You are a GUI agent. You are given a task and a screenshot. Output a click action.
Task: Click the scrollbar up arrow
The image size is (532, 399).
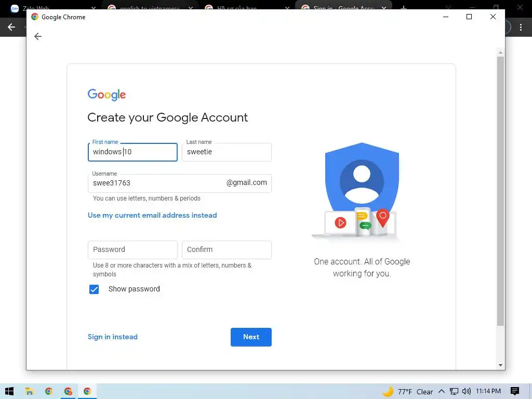point(500,53)
